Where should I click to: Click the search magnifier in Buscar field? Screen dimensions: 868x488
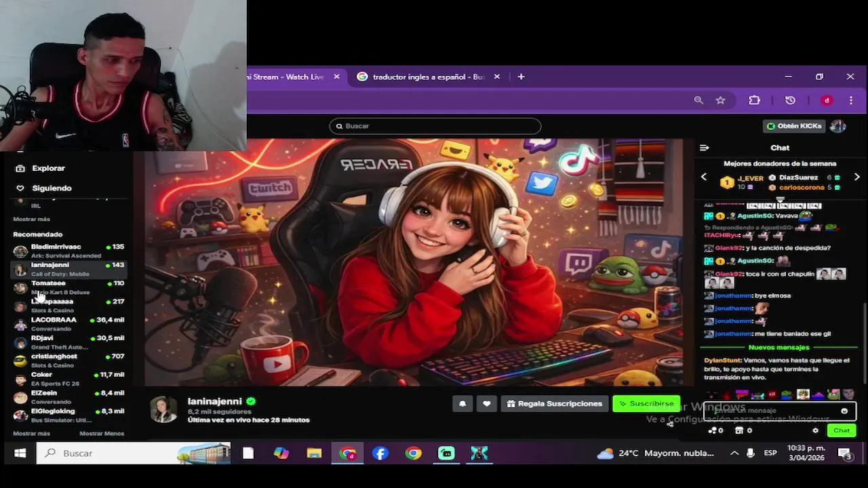click(x=339, y=126)
